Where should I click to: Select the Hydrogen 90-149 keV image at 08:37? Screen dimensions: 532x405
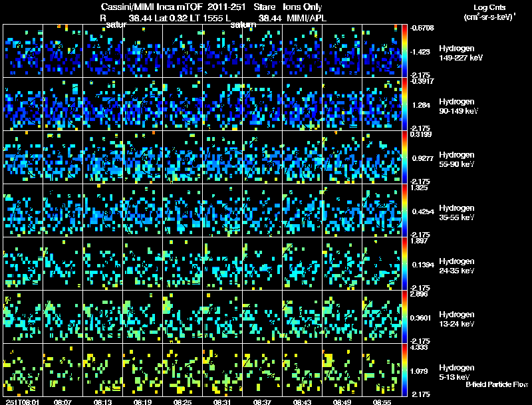(262, 104)
